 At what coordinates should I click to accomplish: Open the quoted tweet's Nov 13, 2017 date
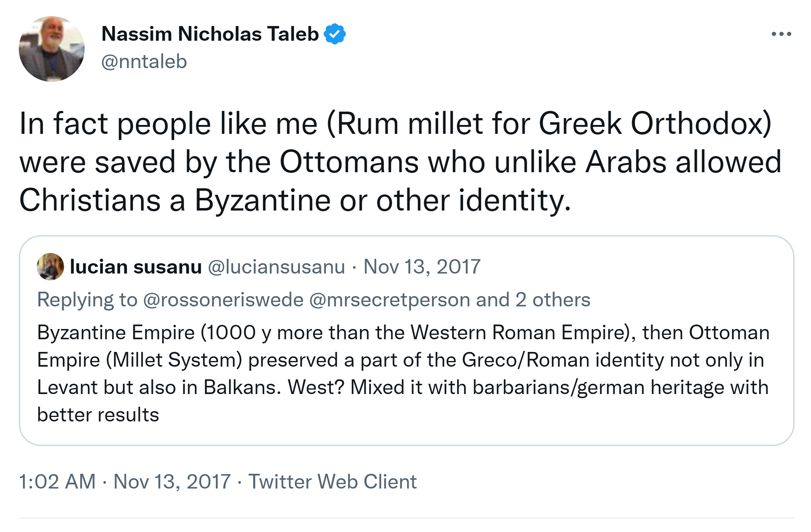[x=422, y=267]
